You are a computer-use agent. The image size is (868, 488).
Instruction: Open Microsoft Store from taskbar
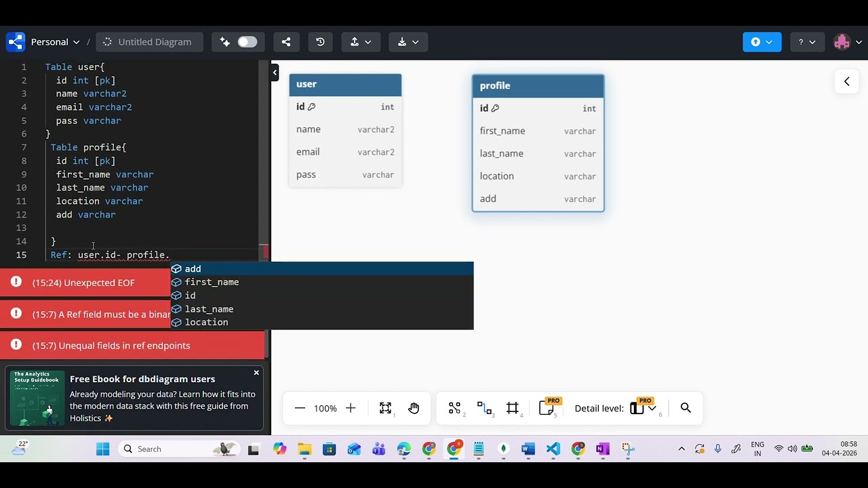point(329,449)
